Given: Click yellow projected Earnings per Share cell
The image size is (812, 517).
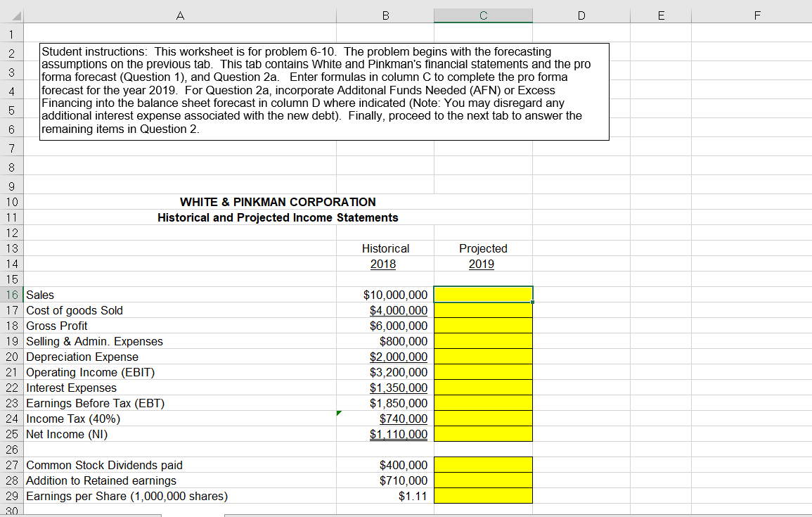Looking at the screenshot, I should 483,496.
